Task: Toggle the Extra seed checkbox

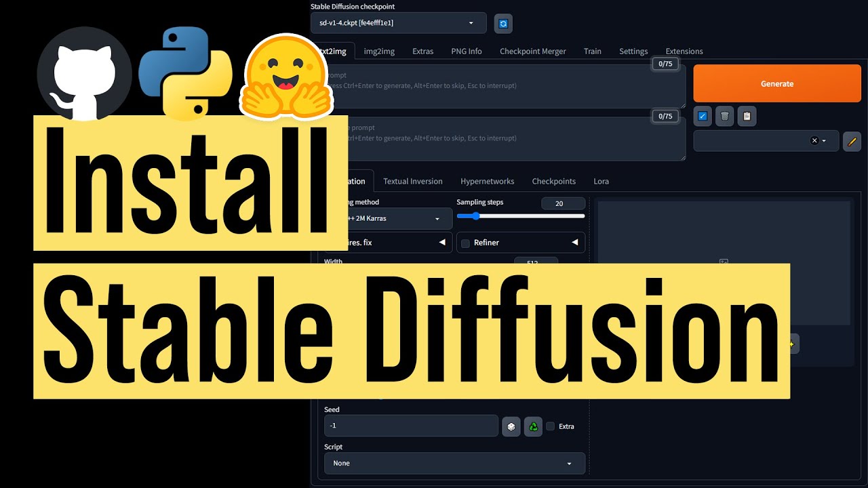Action: [551, 426]
